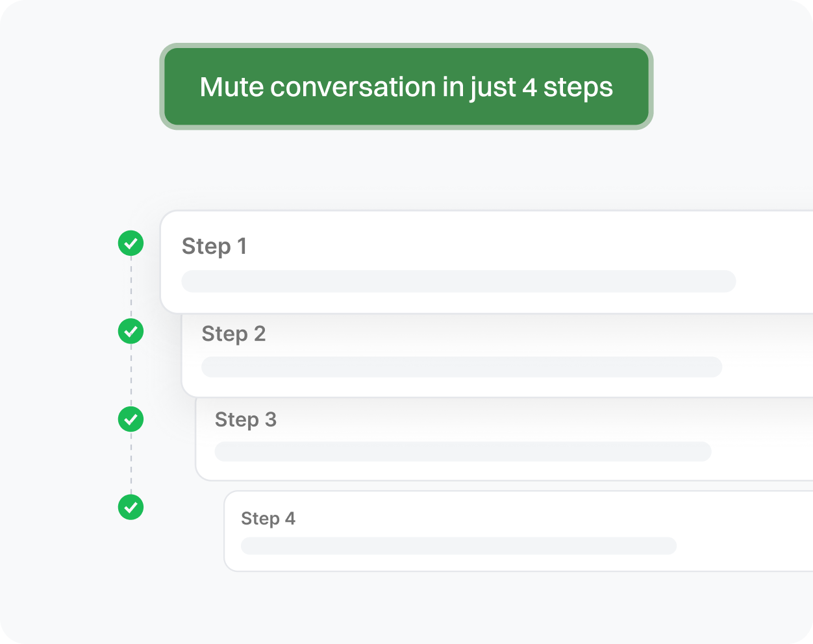The height and width of the screenshot is (644, 813).
Task: Click the gray bar below Step 4
Action: coord(458,546)
